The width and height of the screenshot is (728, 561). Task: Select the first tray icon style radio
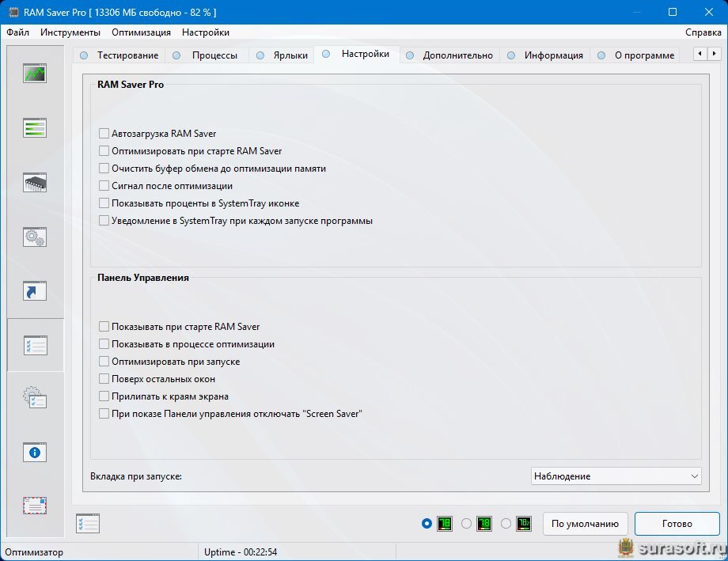tap(427, 523)
